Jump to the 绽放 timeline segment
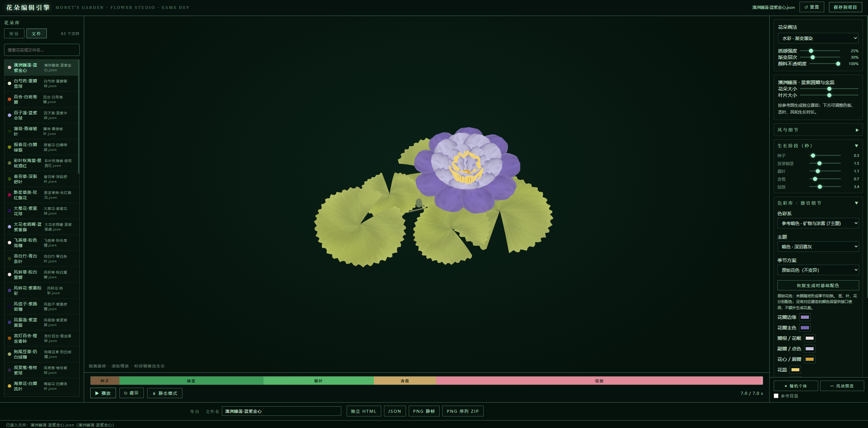Image resolution: width=868 pixels, height=428 pixels. coord(599,381)
